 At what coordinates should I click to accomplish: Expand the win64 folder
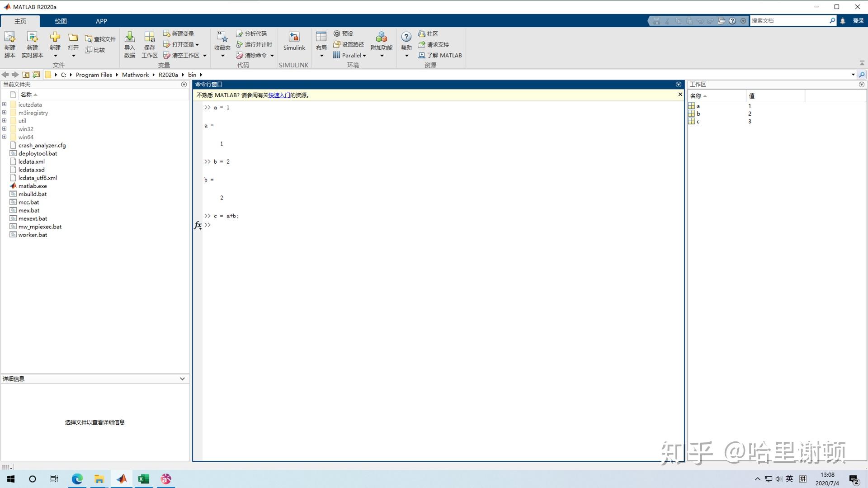pos(4,137)
